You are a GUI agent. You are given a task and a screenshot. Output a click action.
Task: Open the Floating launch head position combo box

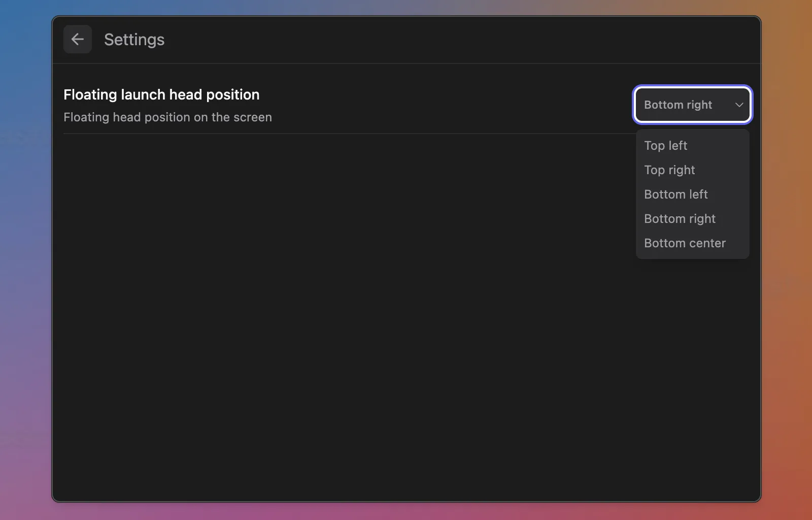tap(692, 105)
